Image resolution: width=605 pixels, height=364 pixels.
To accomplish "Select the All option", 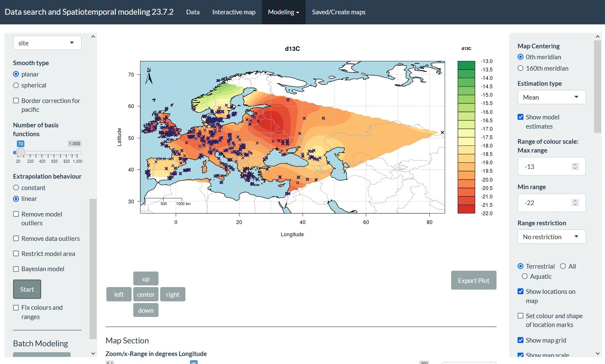I will tap(563, 266).
